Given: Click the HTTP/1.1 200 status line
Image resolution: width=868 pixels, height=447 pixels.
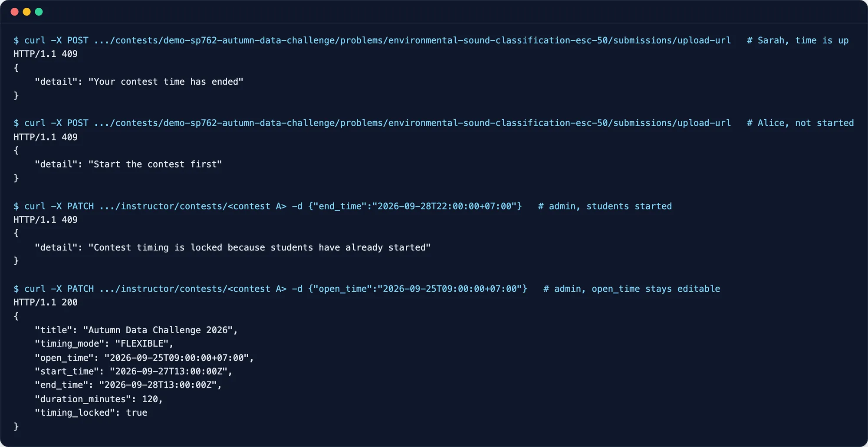Looking at the screenshot, I should pyautogui.click(x=46, y=302).
